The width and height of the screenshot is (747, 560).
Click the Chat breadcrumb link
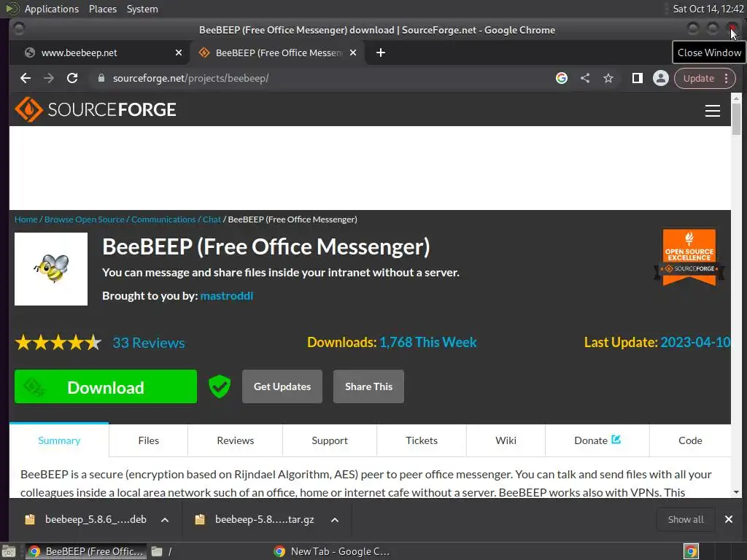click(212, 219)
